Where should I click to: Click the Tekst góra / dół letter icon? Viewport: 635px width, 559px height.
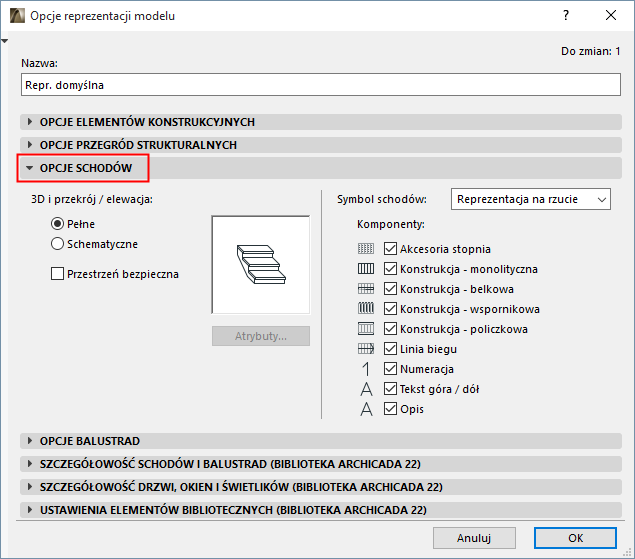click(366, 389)
